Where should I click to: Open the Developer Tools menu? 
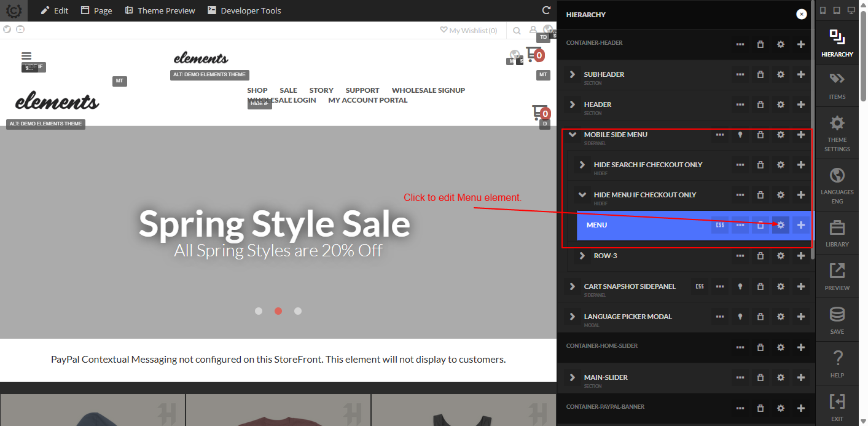(244, 10)
